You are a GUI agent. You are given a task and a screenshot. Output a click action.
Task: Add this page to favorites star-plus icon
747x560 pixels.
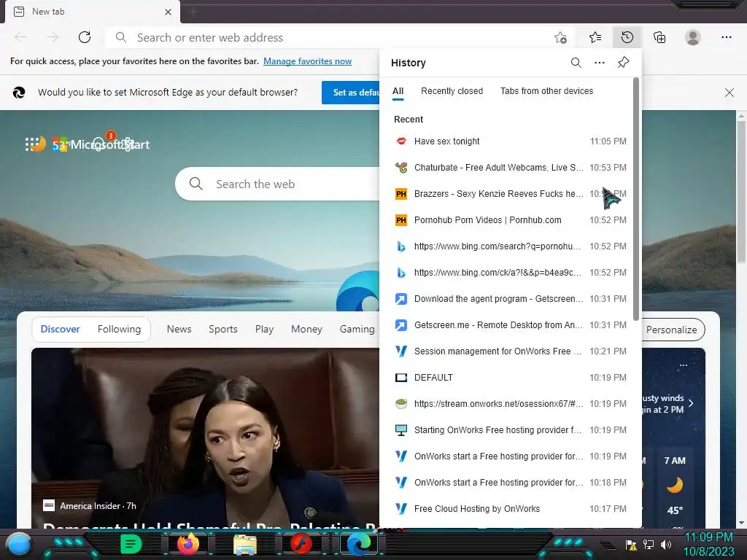pos(561,37)
